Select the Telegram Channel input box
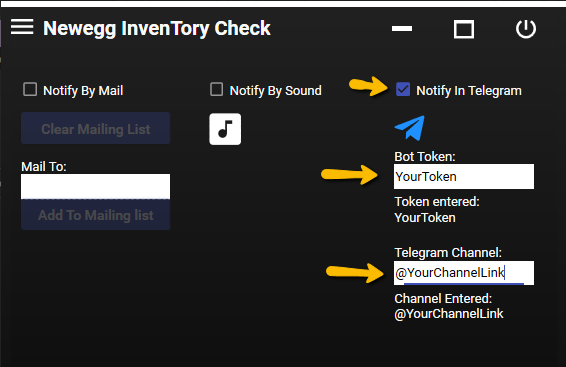Screen dimensions: 566x367 [x=464, y=273]
